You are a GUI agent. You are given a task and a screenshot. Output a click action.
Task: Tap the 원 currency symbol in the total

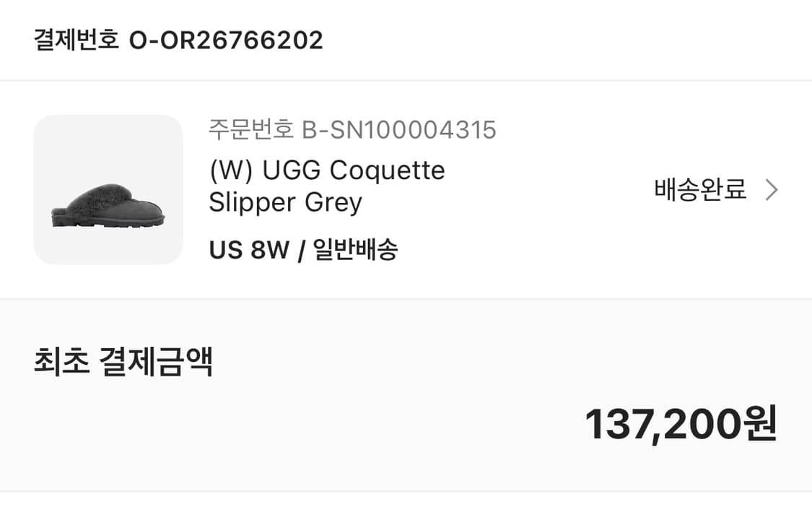tap(759, 424)
